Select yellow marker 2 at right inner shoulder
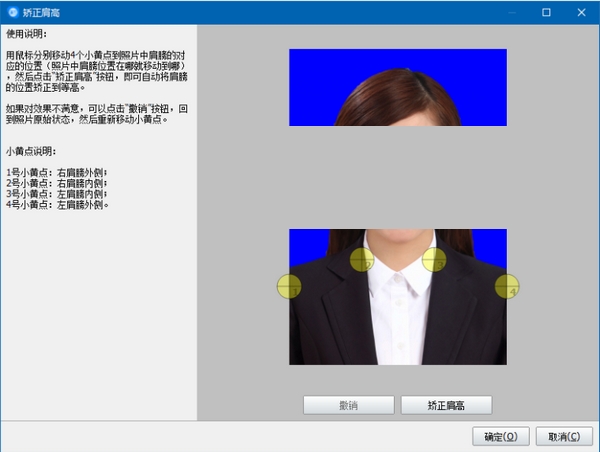Screen dimensions: 600x452 click(361, 260)
